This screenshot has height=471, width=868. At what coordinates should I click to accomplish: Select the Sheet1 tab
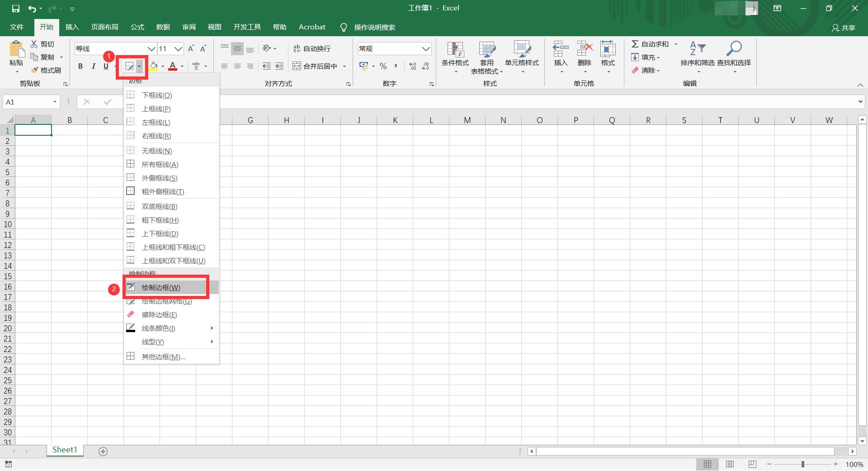(65, 450)
